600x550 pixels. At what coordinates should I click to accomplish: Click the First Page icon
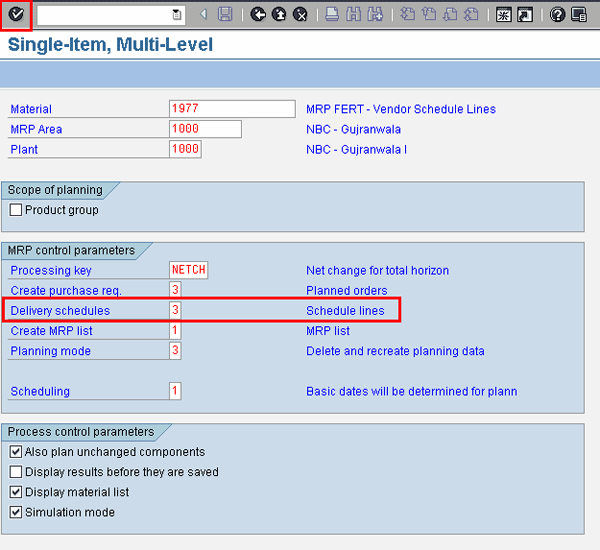408,15
